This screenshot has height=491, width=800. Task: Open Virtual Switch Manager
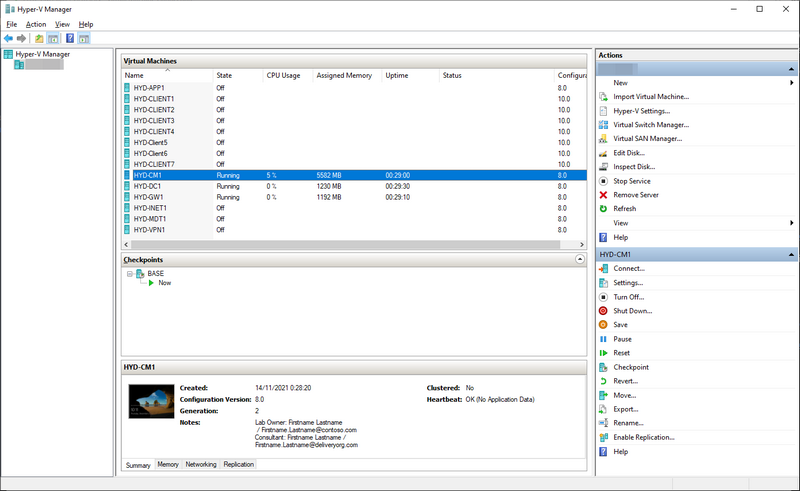651,125
